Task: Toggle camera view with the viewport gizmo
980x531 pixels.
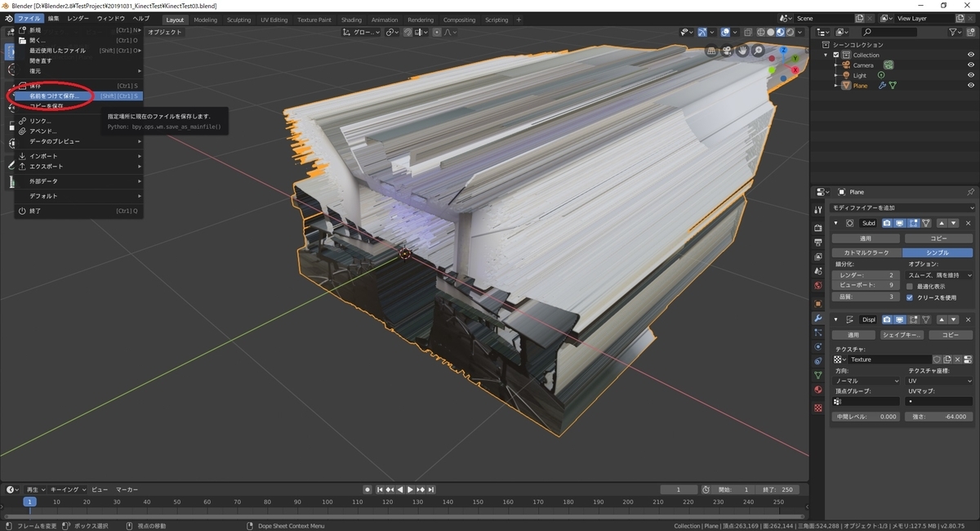Action: (x=727, y=51)
